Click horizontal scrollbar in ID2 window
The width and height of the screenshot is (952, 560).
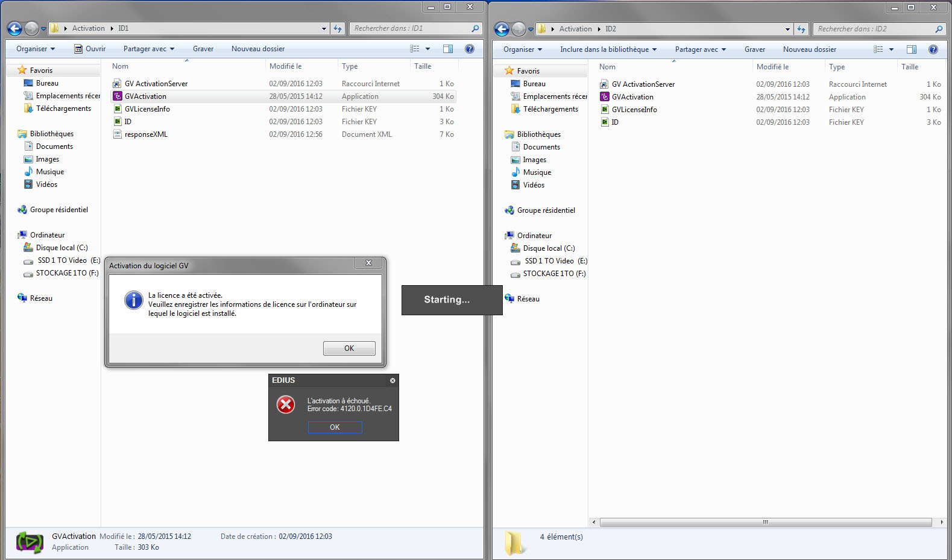coord(766,522)
